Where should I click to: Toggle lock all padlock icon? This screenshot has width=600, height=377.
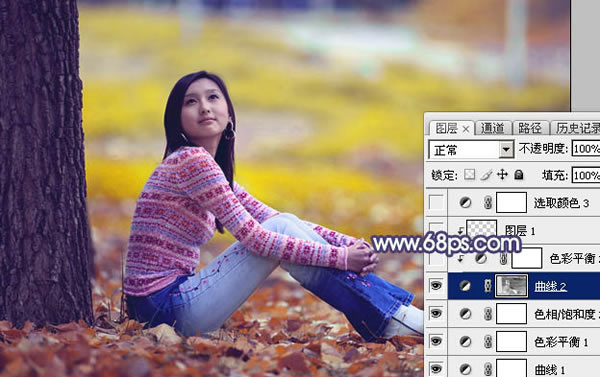click(x=518, y=175)
